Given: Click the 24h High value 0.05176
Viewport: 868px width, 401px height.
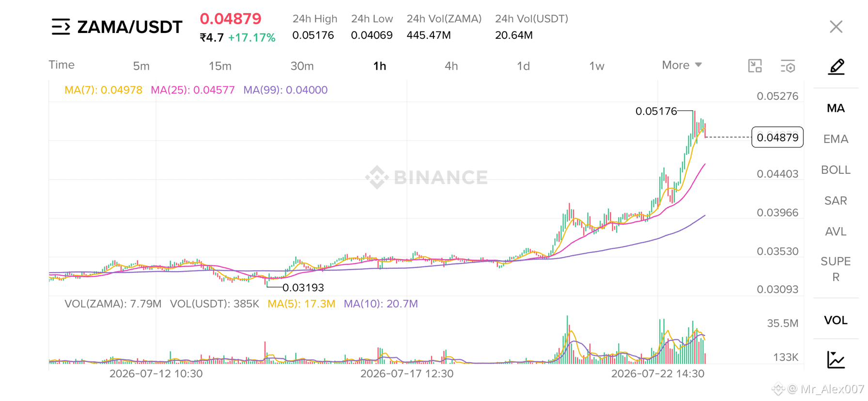Looking at the screenshot, I should [313, 35].
